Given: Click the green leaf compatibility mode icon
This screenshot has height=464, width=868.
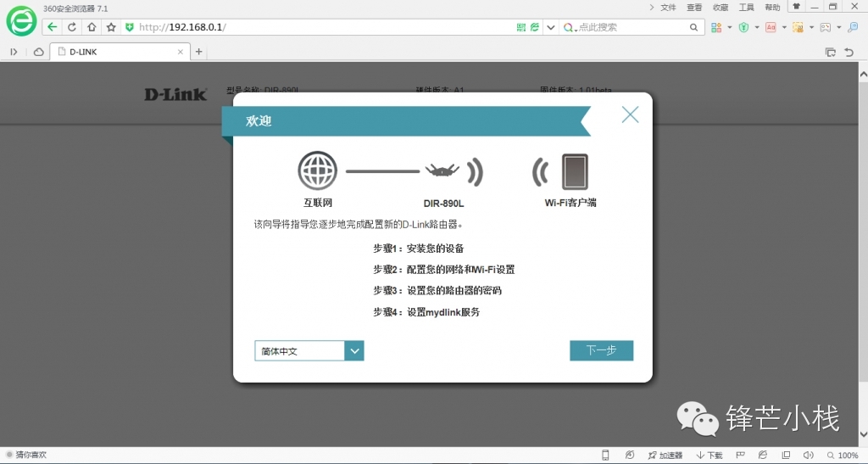Looking at the screenshot, I should [534, 27].
